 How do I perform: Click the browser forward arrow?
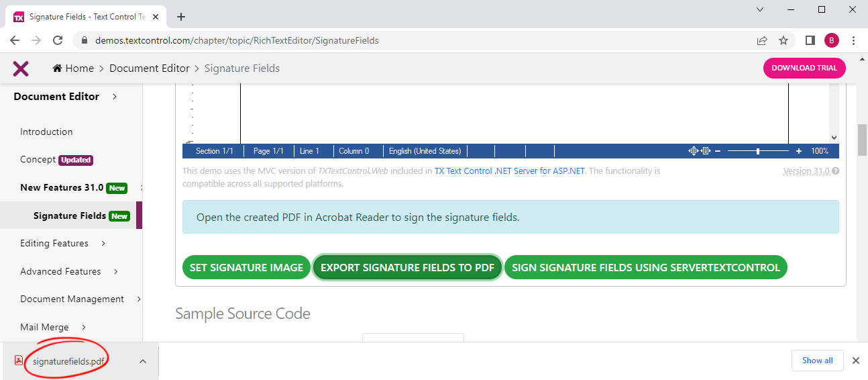click(x=36, y=40)
